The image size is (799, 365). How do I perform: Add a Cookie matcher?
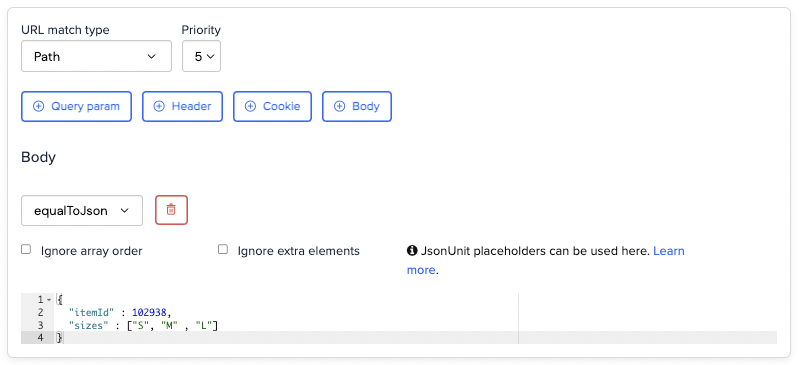click(x=273, y=107)
